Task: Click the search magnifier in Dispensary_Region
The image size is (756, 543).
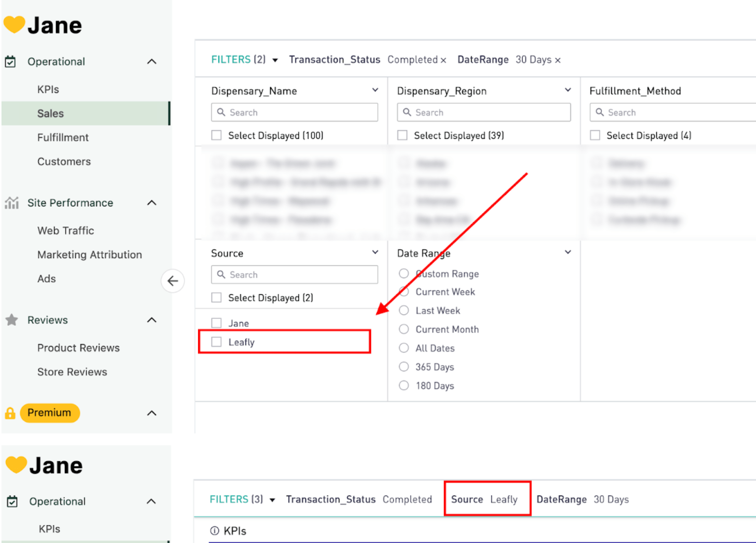Action: coord(407,112)
